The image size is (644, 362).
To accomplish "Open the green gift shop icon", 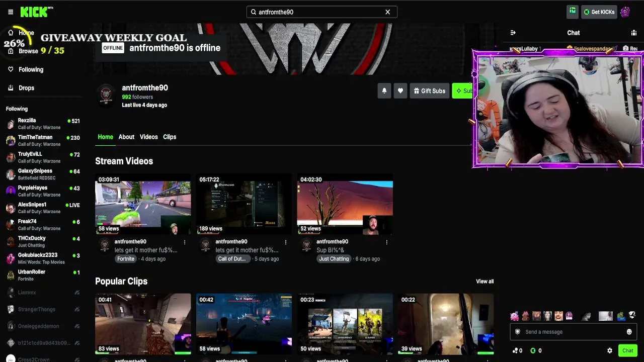I will point(573,12).
